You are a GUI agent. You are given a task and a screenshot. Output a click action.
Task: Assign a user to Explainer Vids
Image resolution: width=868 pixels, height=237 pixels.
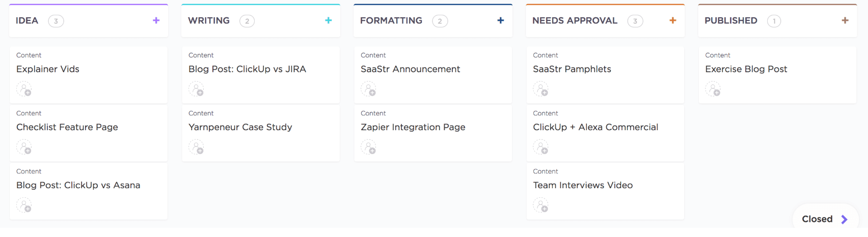[24, 89]
